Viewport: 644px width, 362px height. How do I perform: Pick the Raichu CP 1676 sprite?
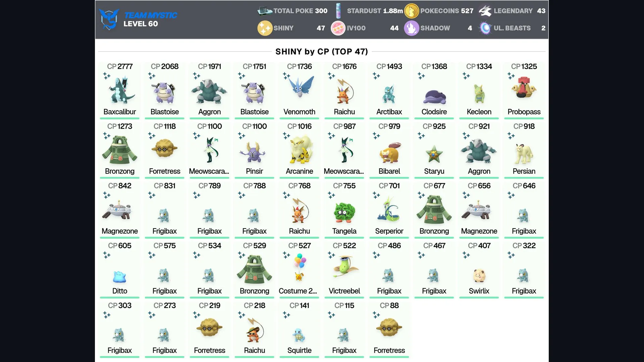click(x=345, y=91)
